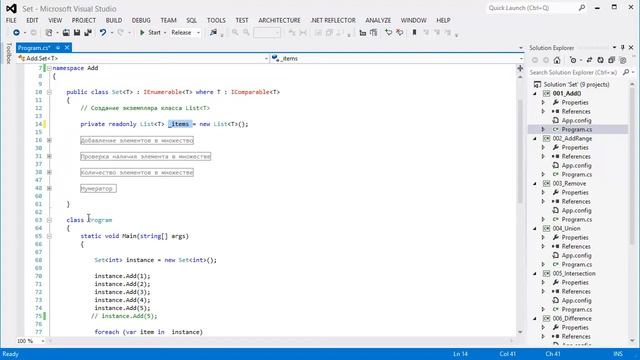Image resolution: width=640 pixels, height=360 pixels.
Task: Expand Properties under 001_Add0
Action: click(543, 102)
